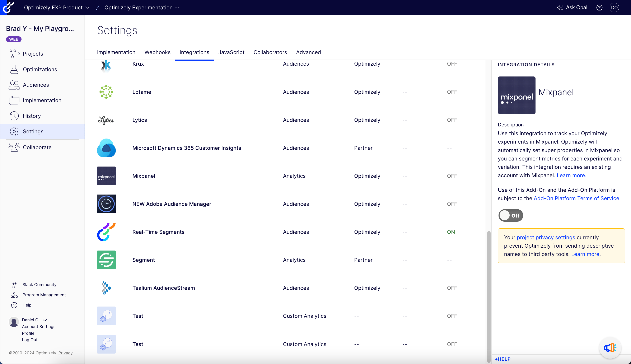Click the Optimizely logo in top bar
Screen dimensions: 631x364
8,7
